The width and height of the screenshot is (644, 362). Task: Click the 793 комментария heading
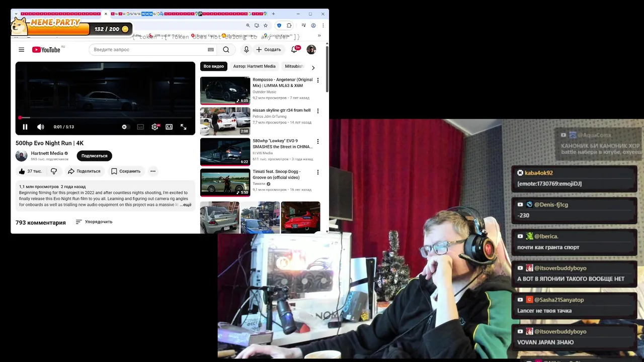point(41,223)
